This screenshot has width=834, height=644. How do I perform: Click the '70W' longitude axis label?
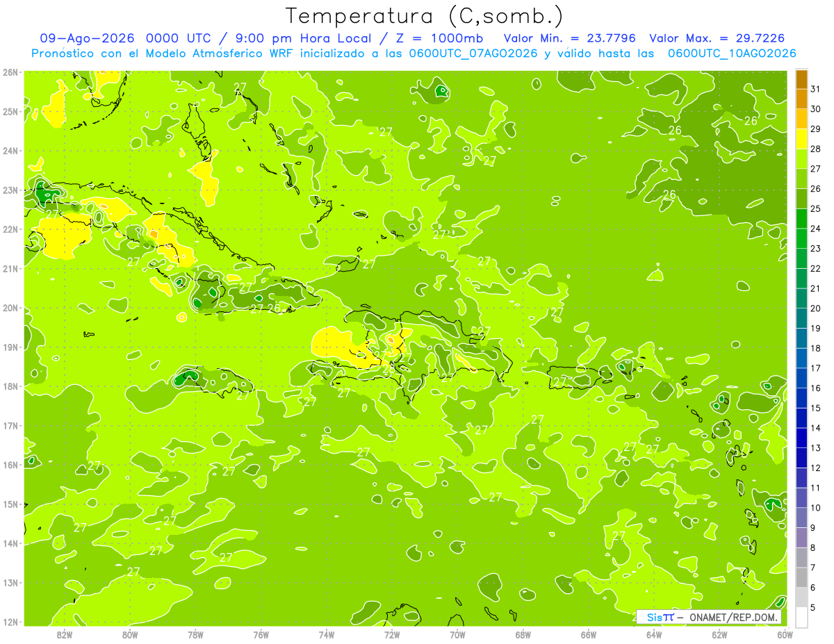coord(457,634)
